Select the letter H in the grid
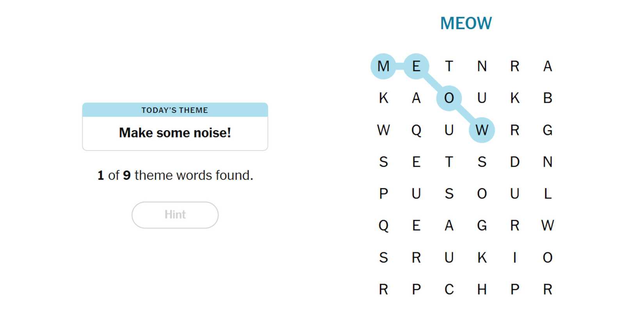Viewport: 644px width, 322px height. [x=482, y=290]
